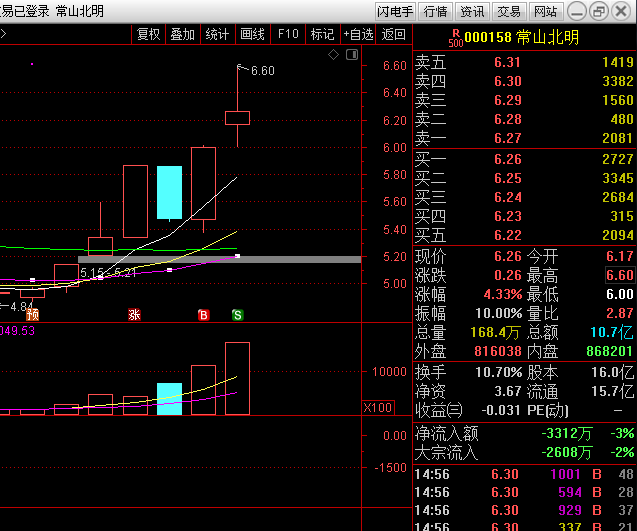Open the 闪电手 quick trade button
The image size is (637, 531).
pos(394,11)
